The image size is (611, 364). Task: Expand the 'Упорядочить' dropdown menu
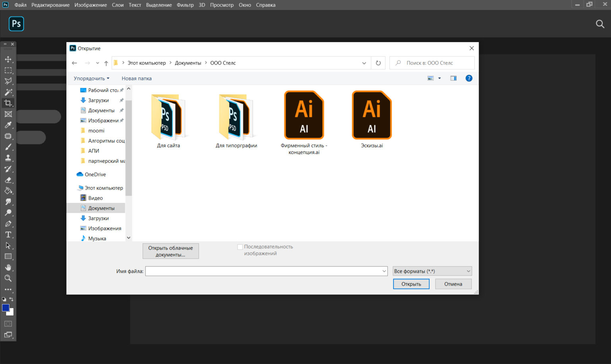91,78
